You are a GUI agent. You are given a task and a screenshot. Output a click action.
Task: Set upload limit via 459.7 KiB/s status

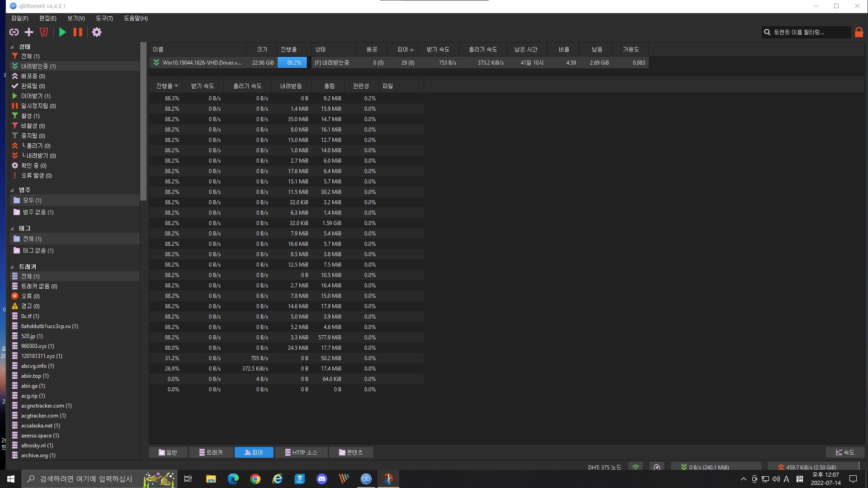point(814,467)
